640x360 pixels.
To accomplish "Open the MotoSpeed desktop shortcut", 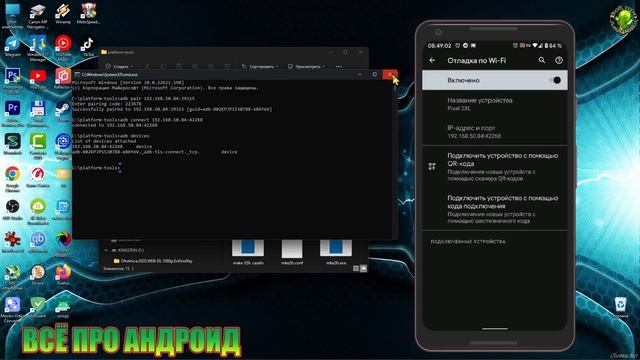I will tap(88, 14).
